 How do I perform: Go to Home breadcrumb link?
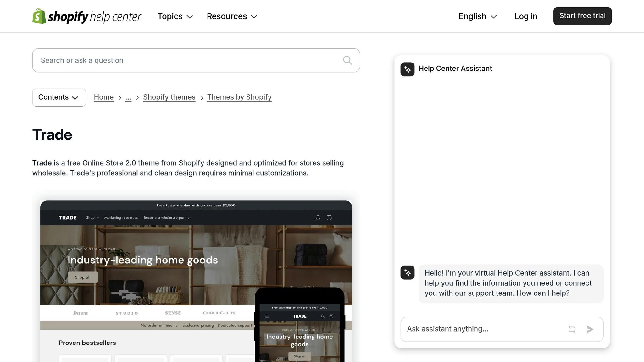(x=104, y=97)
